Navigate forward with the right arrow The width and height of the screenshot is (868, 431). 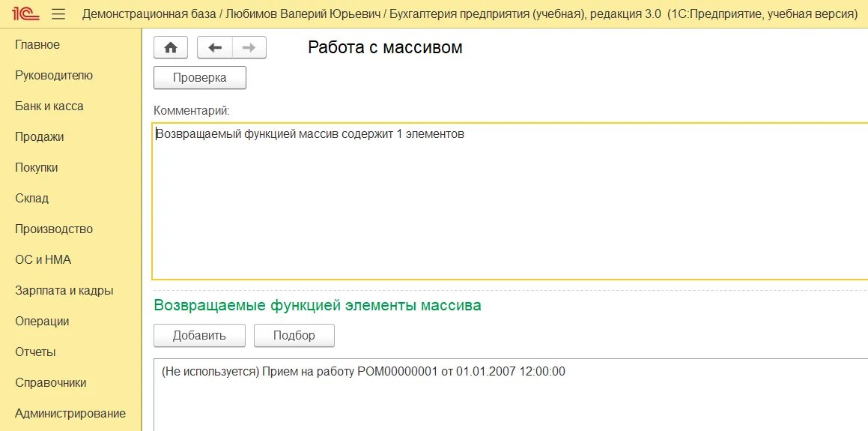(249, 48)
